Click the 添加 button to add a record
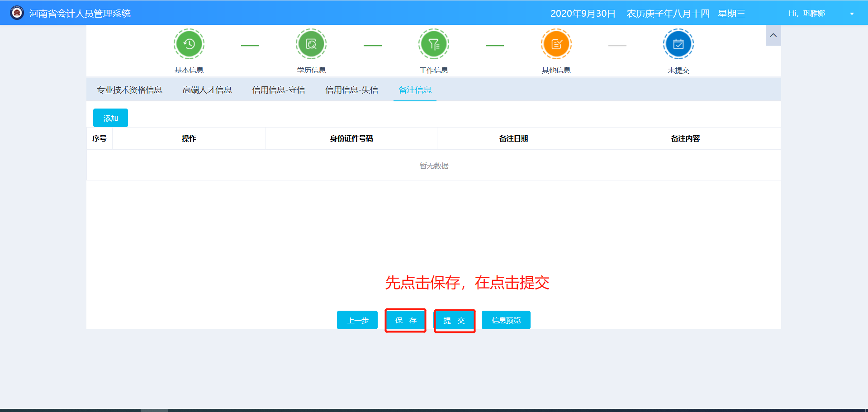This screenshot has width=868, height=412. (x=110, y=118)
